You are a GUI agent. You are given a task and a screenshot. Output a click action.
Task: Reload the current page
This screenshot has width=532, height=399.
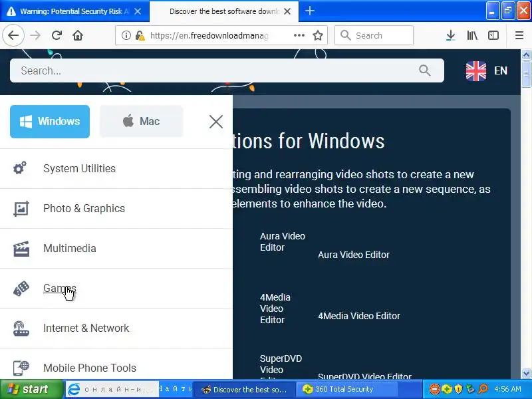point(57,35)
